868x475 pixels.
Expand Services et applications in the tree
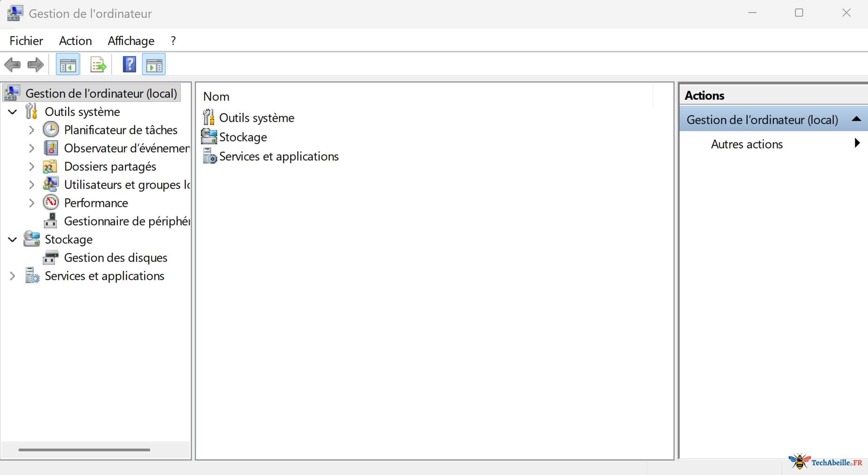pyautogui.click(x=12, y=276)
